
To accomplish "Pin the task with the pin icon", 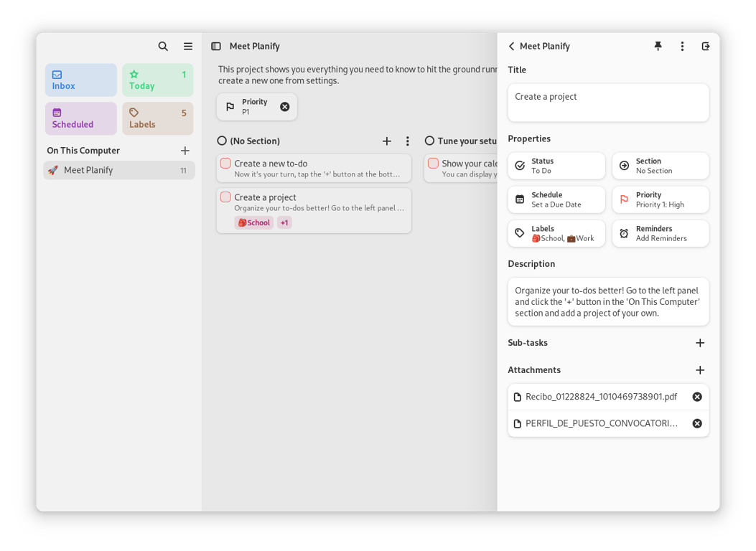I will pyautogui.click(x=658, y=46).
